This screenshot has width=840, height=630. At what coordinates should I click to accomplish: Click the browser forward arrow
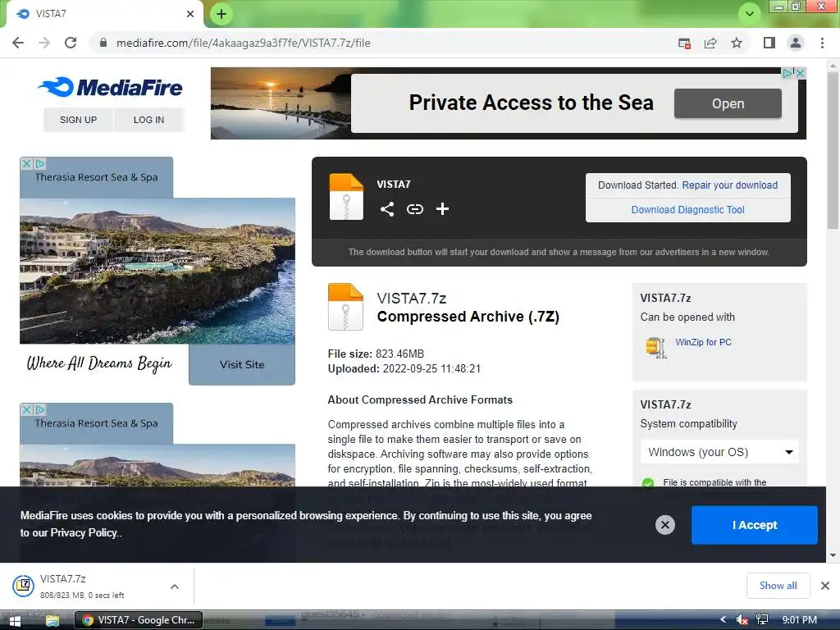point(44,43)
